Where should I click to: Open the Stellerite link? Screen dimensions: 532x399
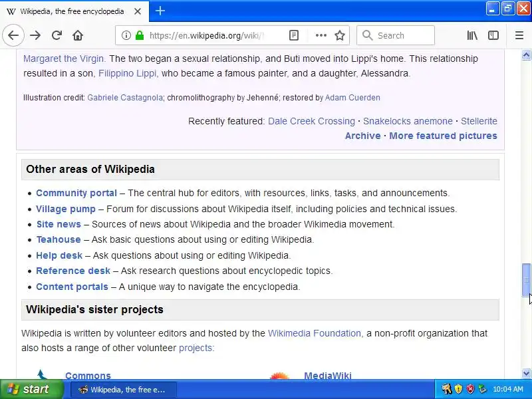pos(479,121)
